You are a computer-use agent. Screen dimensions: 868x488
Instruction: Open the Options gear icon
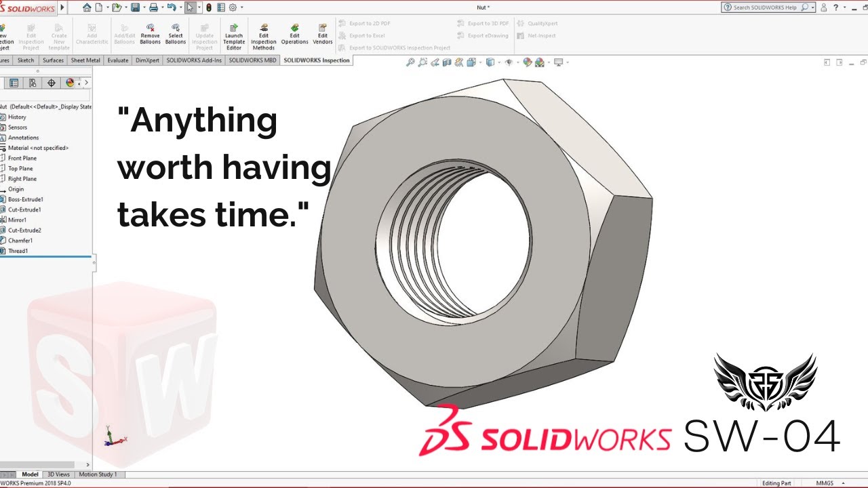(233, 7)
